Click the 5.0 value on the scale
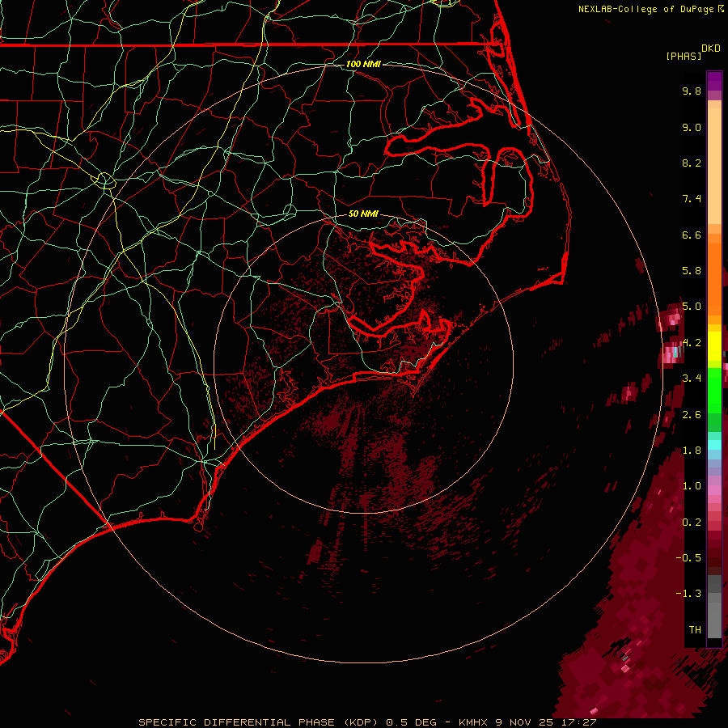The image size is (728, 728). click(692, 307)
